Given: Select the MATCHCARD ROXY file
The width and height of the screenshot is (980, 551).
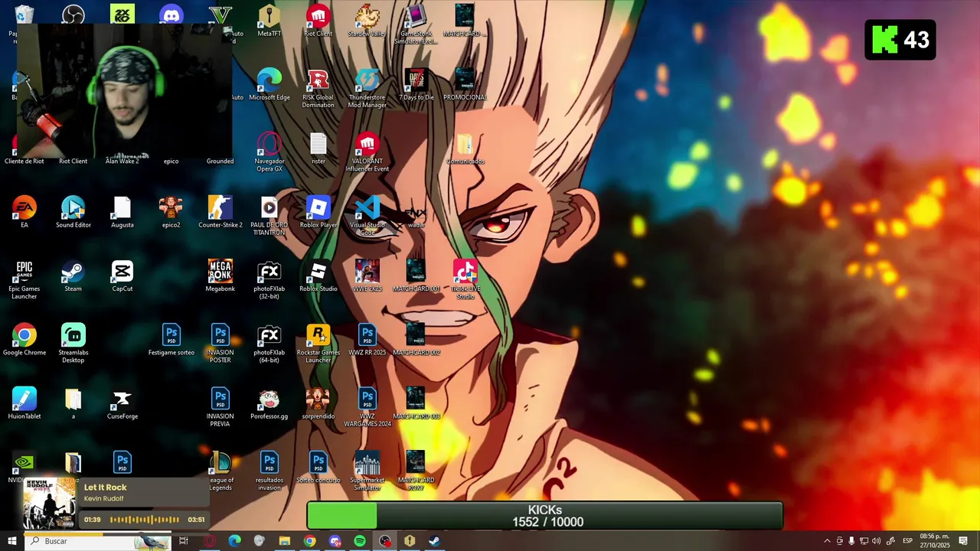Looking at the screenshot, I should pyautogui.click(x=416, y=471).
